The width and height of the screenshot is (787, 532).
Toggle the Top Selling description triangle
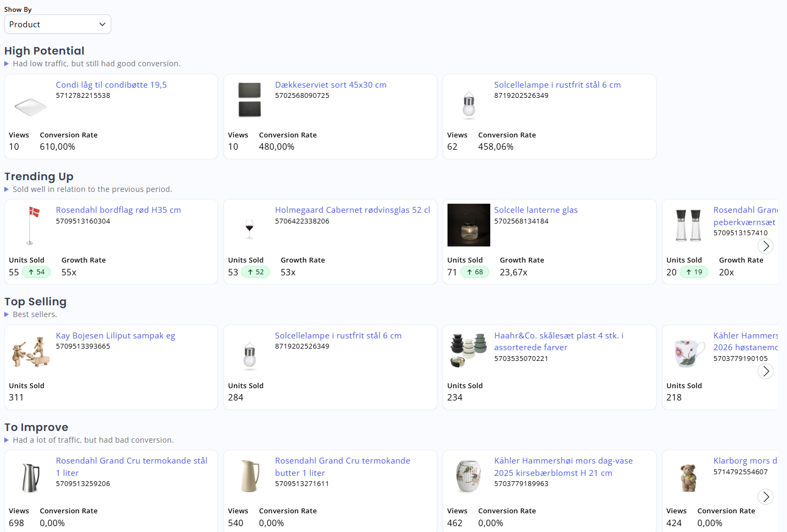6,314
